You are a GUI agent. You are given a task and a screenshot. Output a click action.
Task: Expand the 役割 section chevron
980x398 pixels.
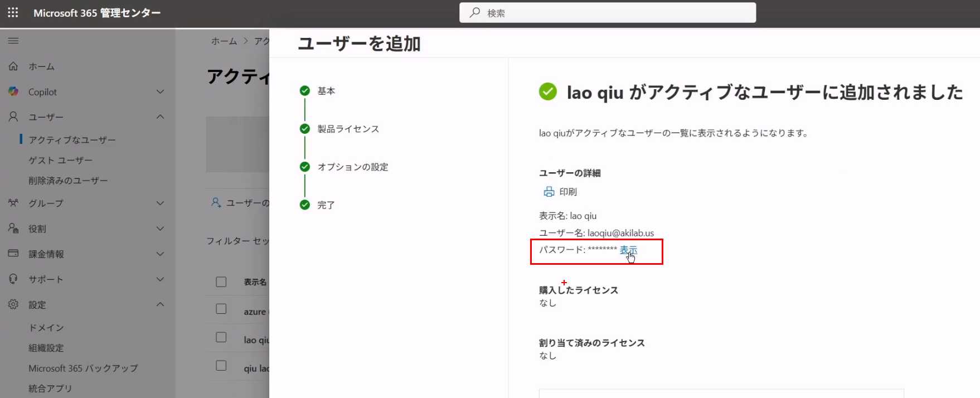point(160,229)
